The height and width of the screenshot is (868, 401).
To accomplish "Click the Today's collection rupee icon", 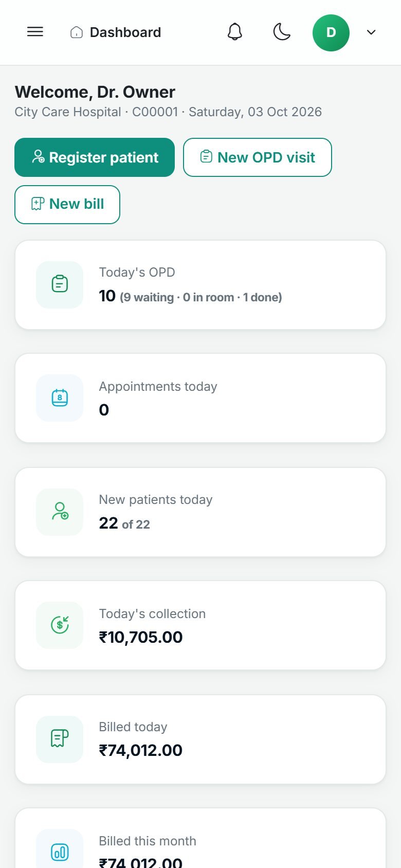I will (x=60, y=625).
